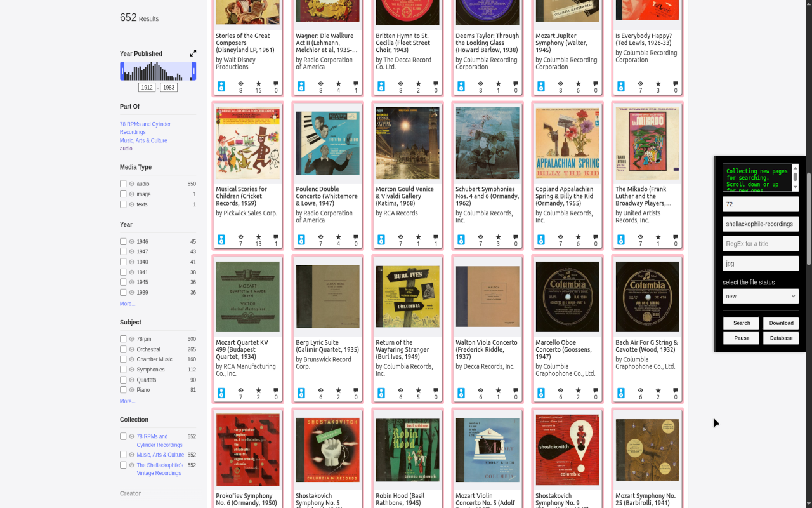
Task: Focus the jpg file type field
Action: (x=761, y=263)
